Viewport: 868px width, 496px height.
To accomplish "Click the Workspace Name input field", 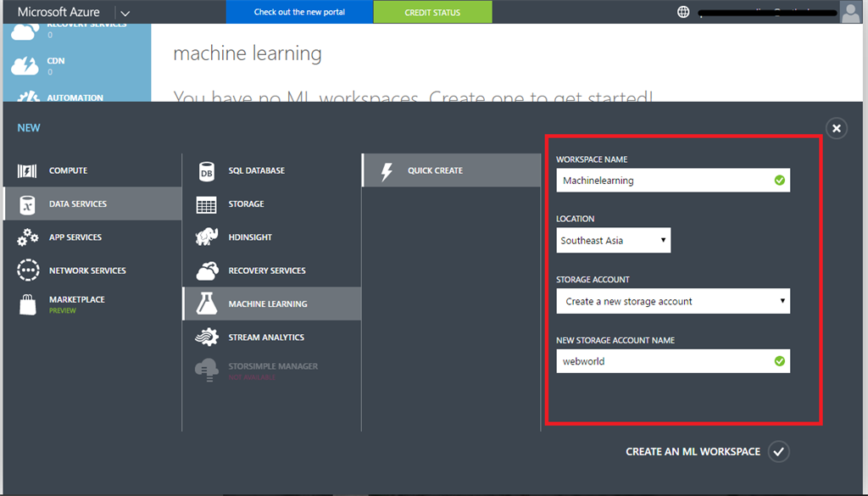I will (x=673, y=181).
